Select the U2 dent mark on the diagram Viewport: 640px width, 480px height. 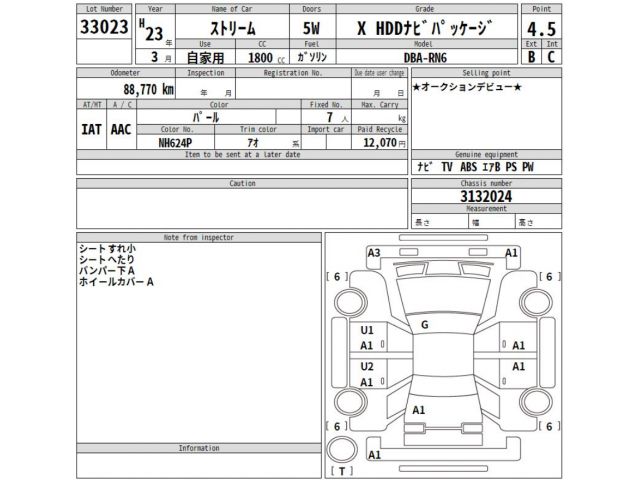point(367,367)
